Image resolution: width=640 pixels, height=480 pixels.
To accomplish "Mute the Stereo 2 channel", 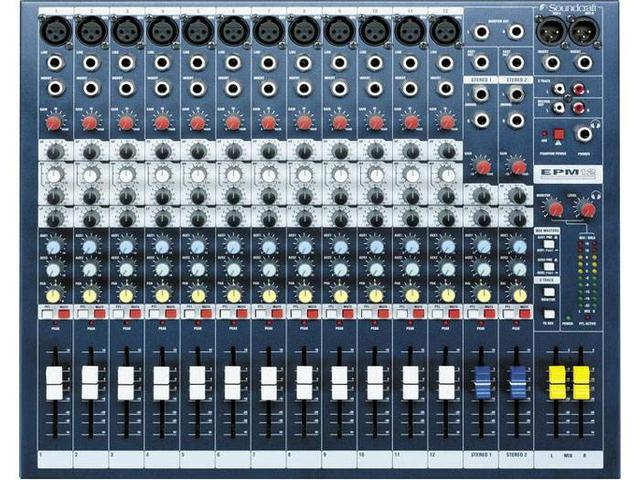I will 525,314.
